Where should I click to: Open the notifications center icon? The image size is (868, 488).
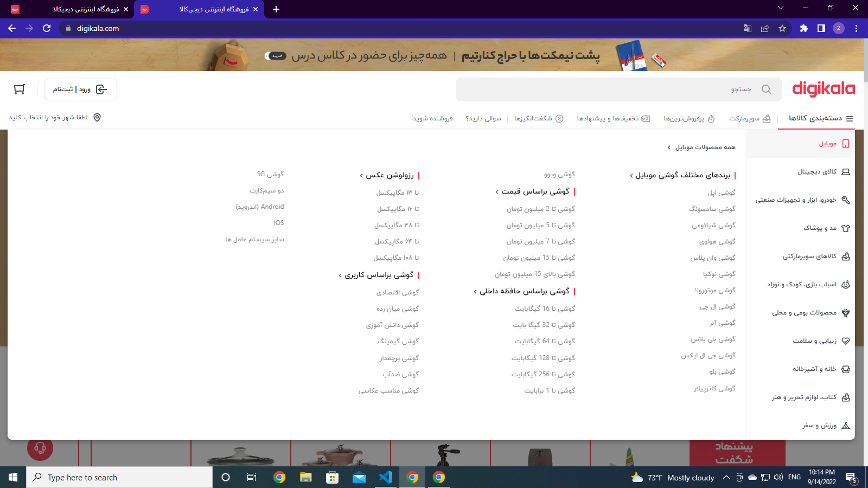(x=851, y=478)
